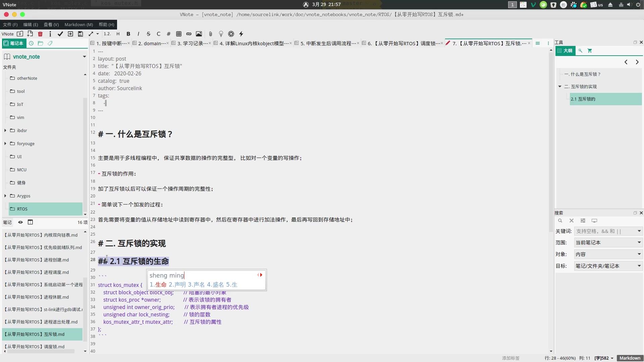Apply strikethrough formatting

point(149,34)
